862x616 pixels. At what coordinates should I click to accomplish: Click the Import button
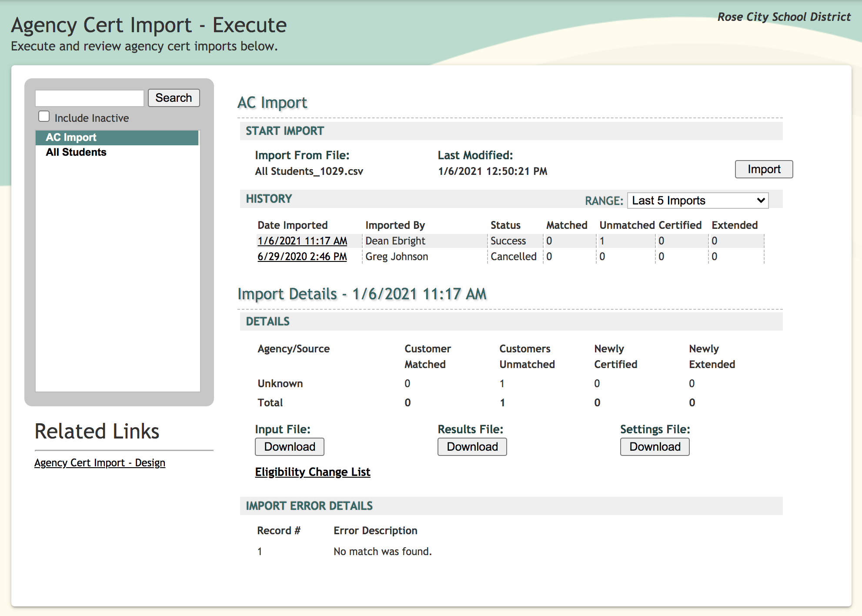[763, 169]
